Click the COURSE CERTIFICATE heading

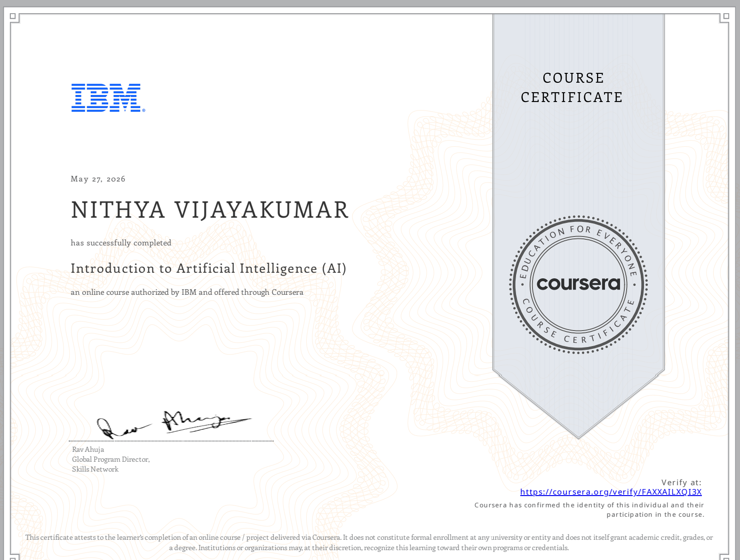pos(572,87)
